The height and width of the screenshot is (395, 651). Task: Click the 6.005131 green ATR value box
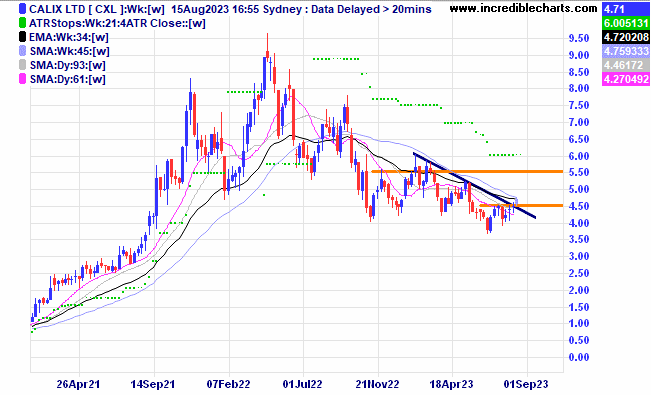click(626, 23)
